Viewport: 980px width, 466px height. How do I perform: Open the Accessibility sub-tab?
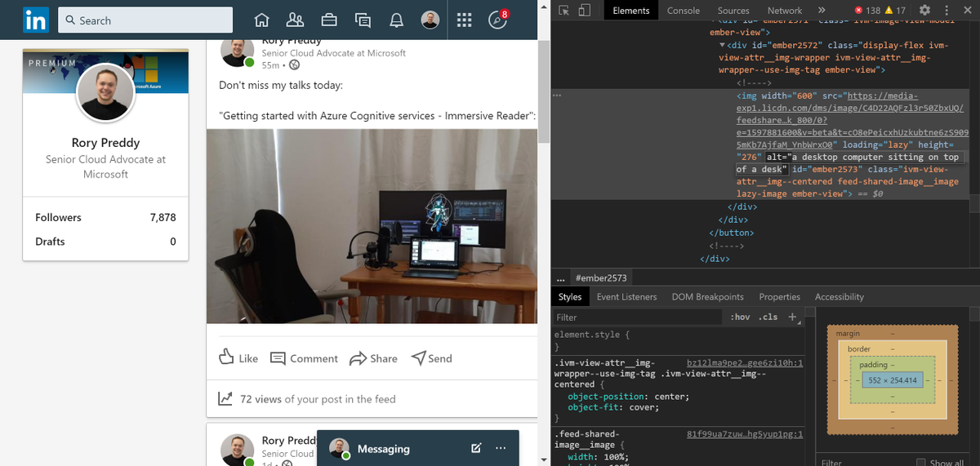(840, 297)
